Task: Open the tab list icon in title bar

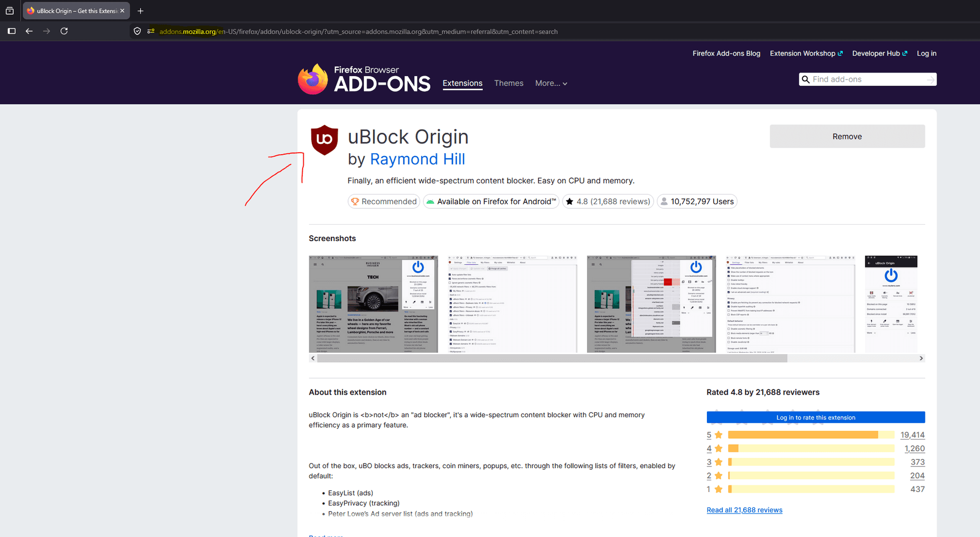Action: point(10,11)
